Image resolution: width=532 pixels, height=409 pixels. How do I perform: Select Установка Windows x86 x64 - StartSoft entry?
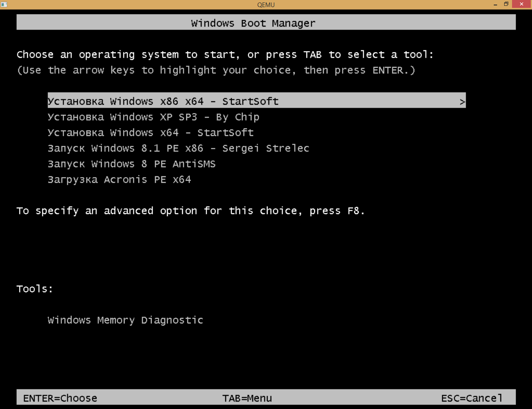pyautogui.click(x=163, y=101)
